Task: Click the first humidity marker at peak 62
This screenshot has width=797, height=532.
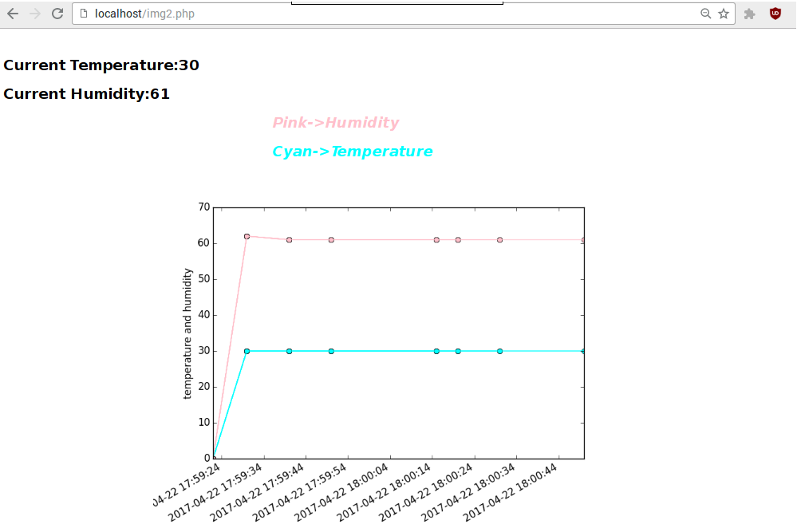Action: pos(247,236)
